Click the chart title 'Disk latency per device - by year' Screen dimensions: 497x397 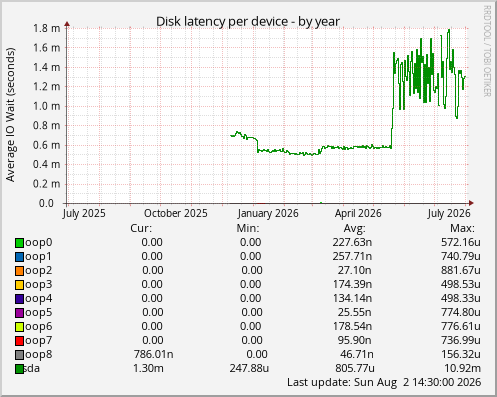248,22
